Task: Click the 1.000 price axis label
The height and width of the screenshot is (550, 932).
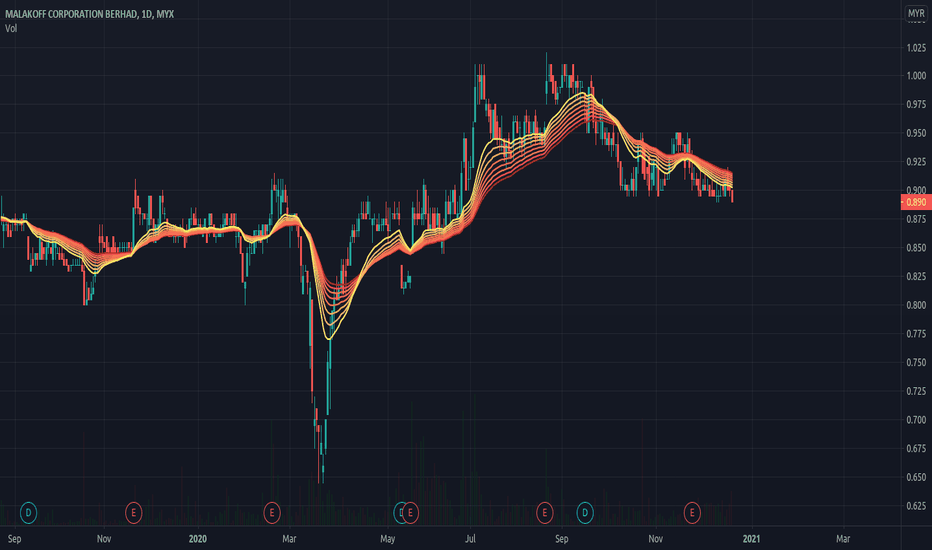Action: pyautogui.click(x=916, y=76)
